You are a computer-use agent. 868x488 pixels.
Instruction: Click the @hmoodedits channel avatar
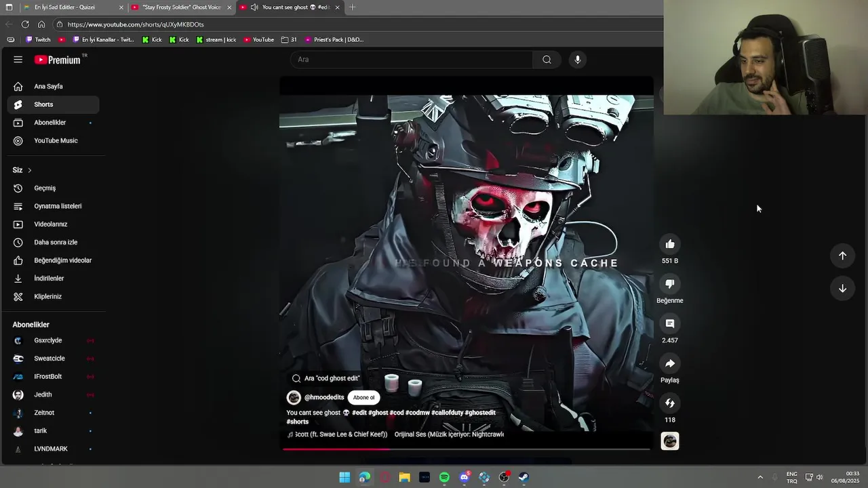[294, 398]
